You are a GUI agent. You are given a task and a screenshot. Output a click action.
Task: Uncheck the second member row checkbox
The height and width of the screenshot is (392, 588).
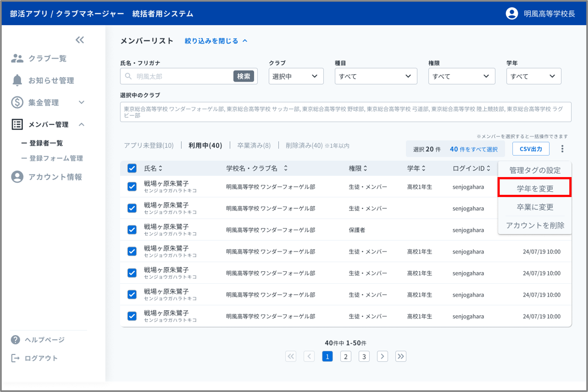click(x=132, y=208)
